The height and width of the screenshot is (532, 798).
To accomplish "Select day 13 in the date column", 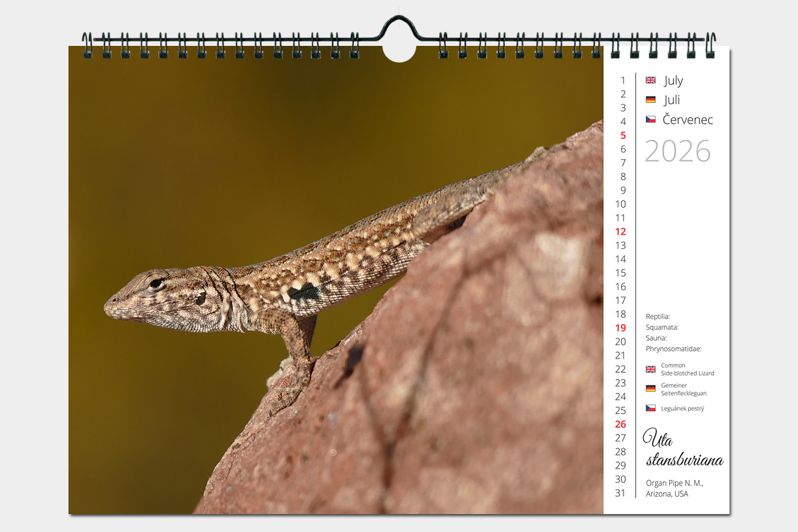I will 620,245.
